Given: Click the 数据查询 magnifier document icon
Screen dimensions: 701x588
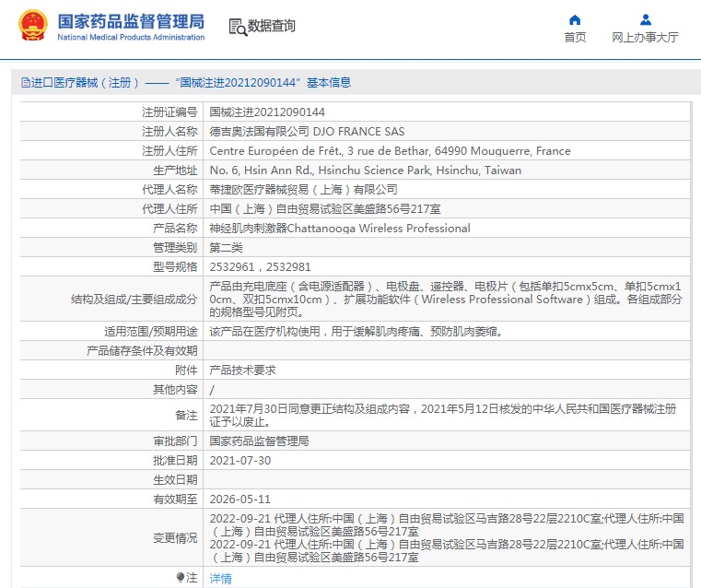Looking at the screenshot, I should click(237, 27).
